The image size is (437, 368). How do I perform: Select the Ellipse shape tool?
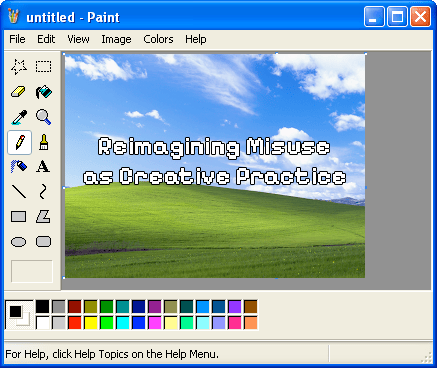click(x=19, y=242)
